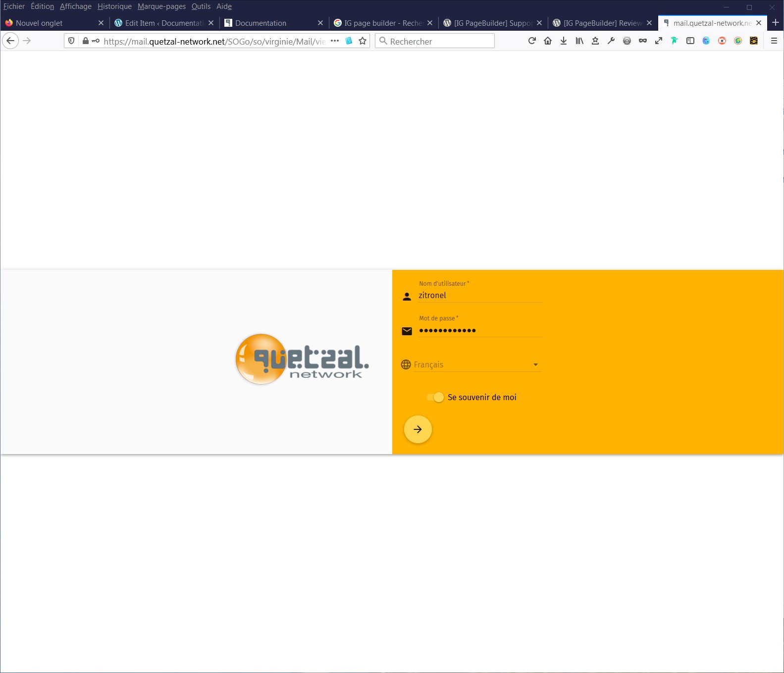
Task: Click the Nom d'utilisateur field
Action: [480, 296]
